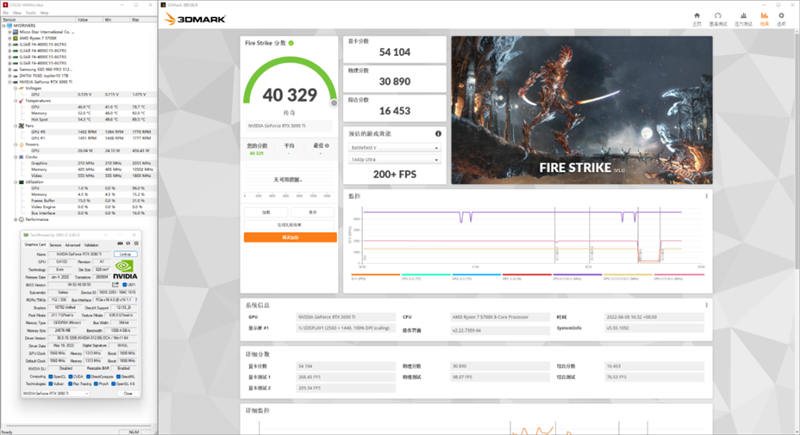Click the 3DMARK logo
This screenshot has height=435, width=800.
coord(195,19)
